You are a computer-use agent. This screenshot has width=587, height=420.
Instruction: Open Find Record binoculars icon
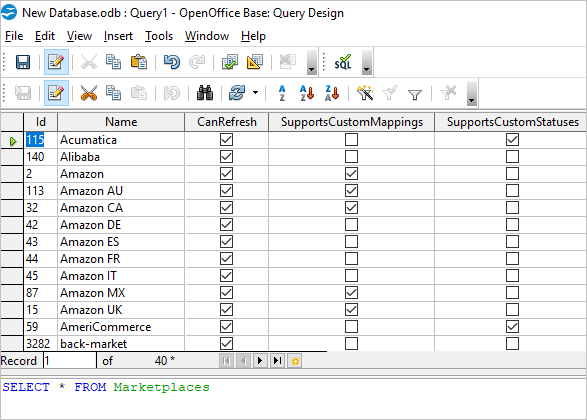pos(205,93)
